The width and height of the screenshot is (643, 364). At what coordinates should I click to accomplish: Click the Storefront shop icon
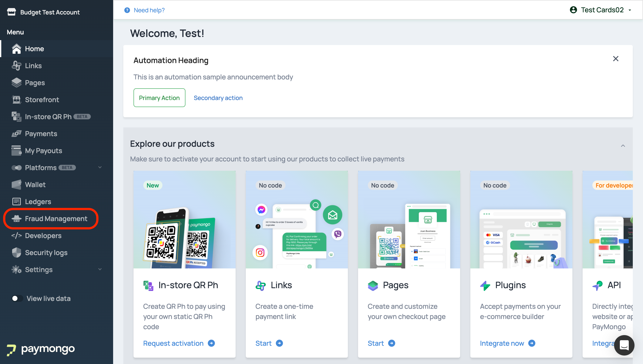tap(17, 100)
